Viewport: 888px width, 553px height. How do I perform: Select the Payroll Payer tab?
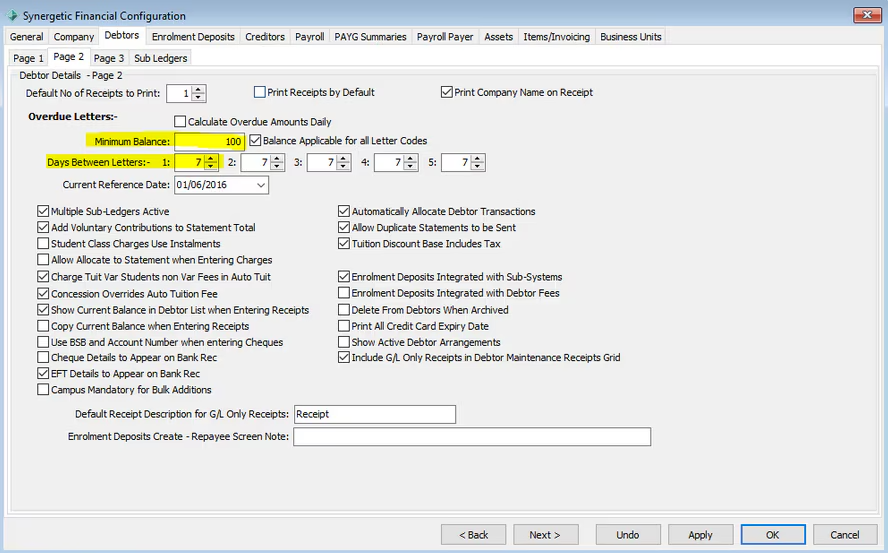[x=445, y=37]
